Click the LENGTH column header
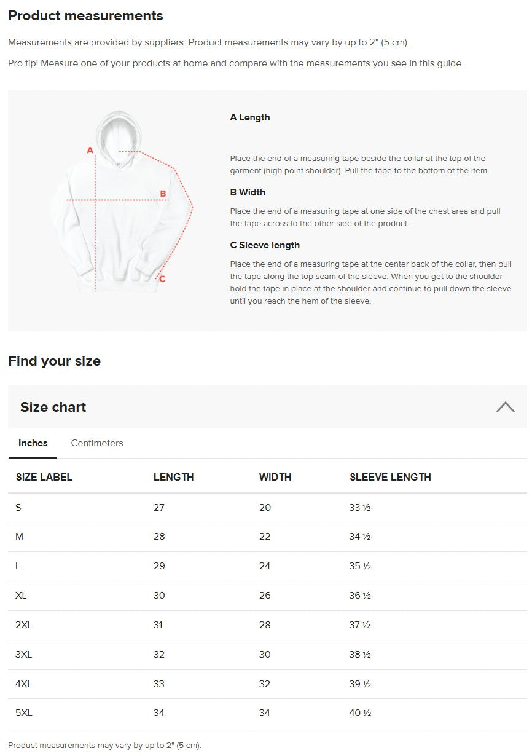This screenshot has height=756, width=532. pyautogui.click(x=174, y=477)
